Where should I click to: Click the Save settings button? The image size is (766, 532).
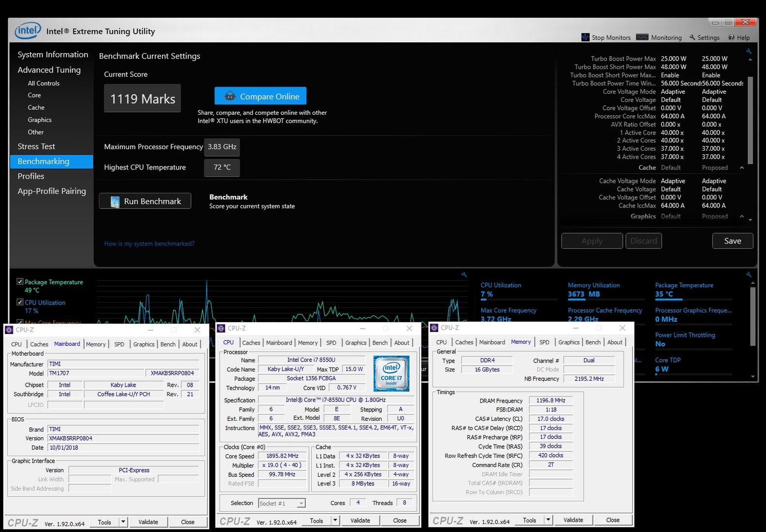point(733,241)
